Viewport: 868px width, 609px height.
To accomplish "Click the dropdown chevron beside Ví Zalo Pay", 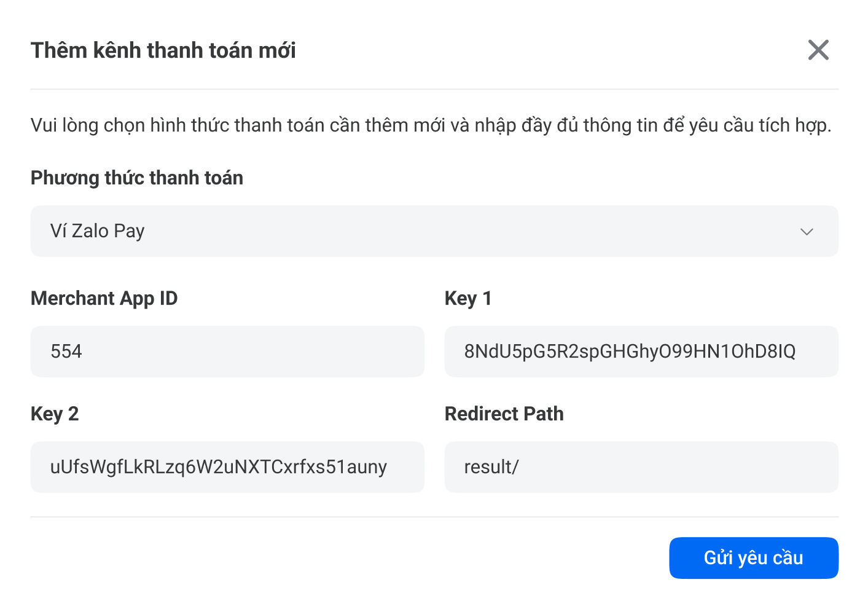I will pyautogui.click(x=808, y=232).
